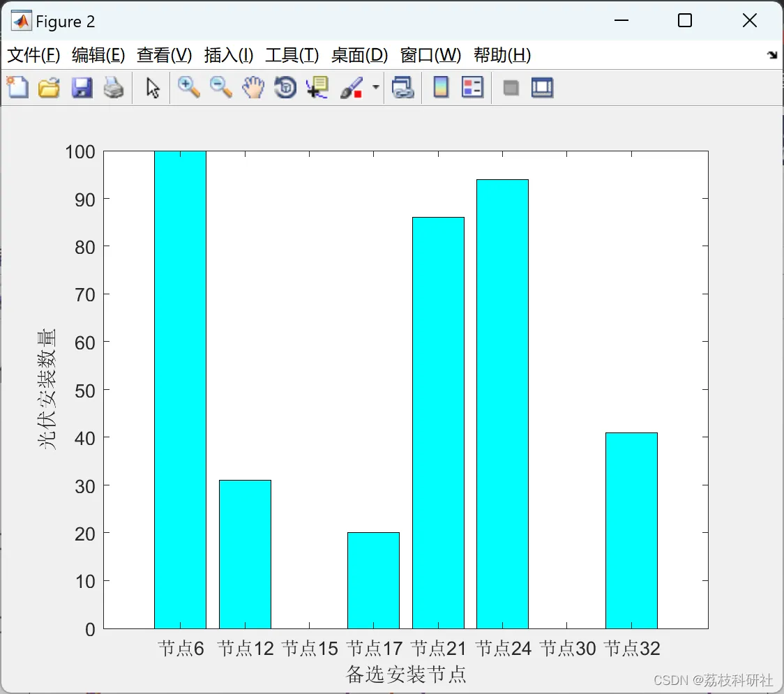Viewport: 784px width, 694px height.
Task: Hide plot tools with gray square icon
Action: click(x=511, y=89)
